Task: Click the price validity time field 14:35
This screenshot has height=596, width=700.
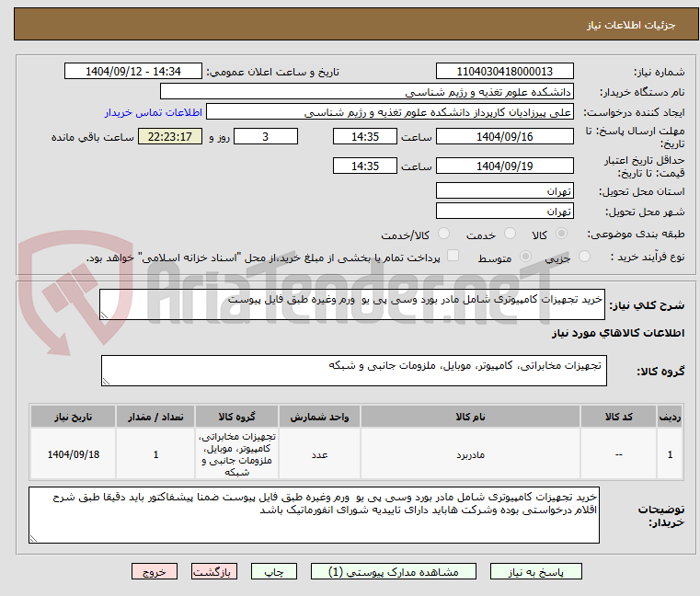Action: tap(365, 166)
